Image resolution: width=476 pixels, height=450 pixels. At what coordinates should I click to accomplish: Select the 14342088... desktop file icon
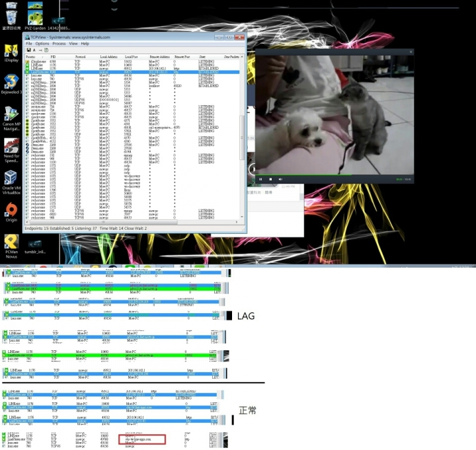coord(59,24)
